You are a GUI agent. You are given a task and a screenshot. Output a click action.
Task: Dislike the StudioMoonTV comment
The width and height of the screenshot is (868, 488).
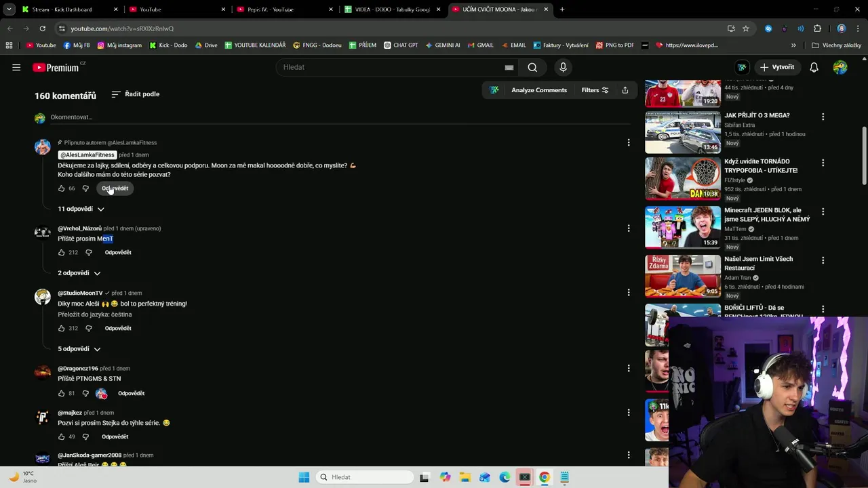(88, 328)
